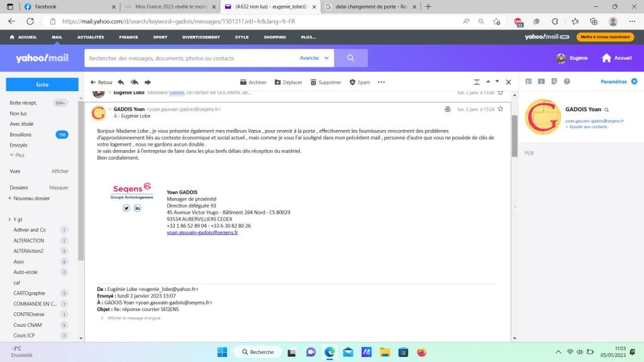Open the Avancée search dropdown
This screenshot has width=644, height=362.
coord(313,58)
